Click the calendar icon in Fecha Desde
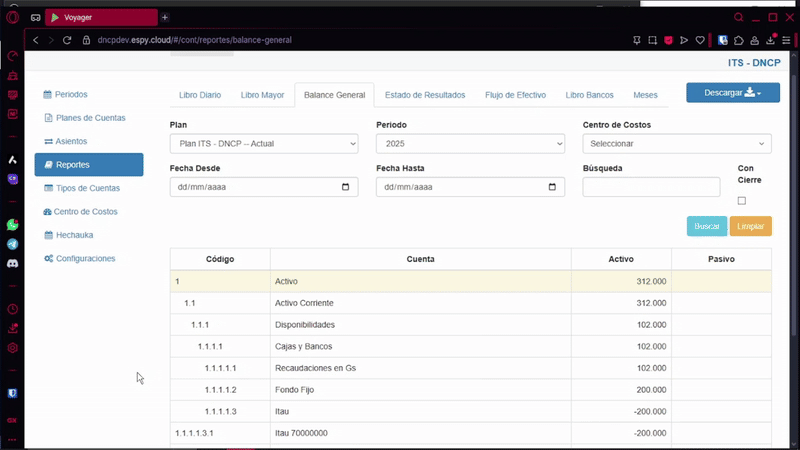This screenshot has width=800, height=450. point(346,187)
